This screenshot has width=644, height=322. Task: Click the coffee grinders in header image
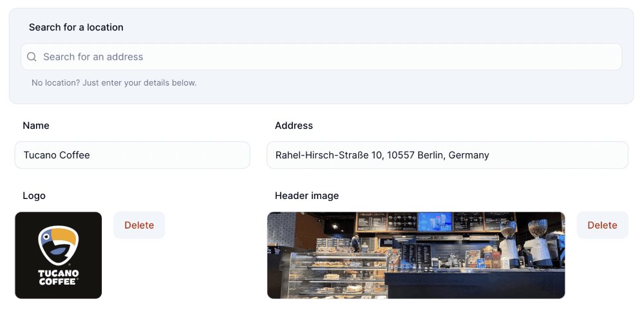click(522, 238)
